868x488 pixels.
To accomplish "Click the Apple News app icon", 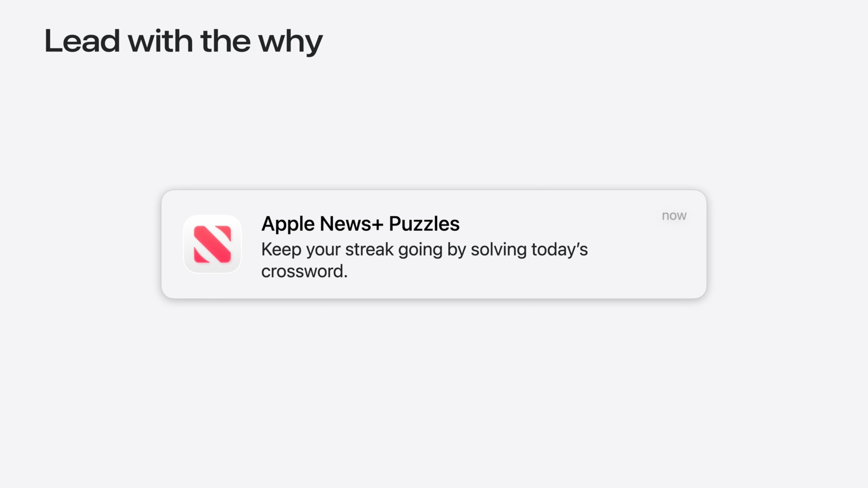I will pyautogui.click(x=212, y=244).
